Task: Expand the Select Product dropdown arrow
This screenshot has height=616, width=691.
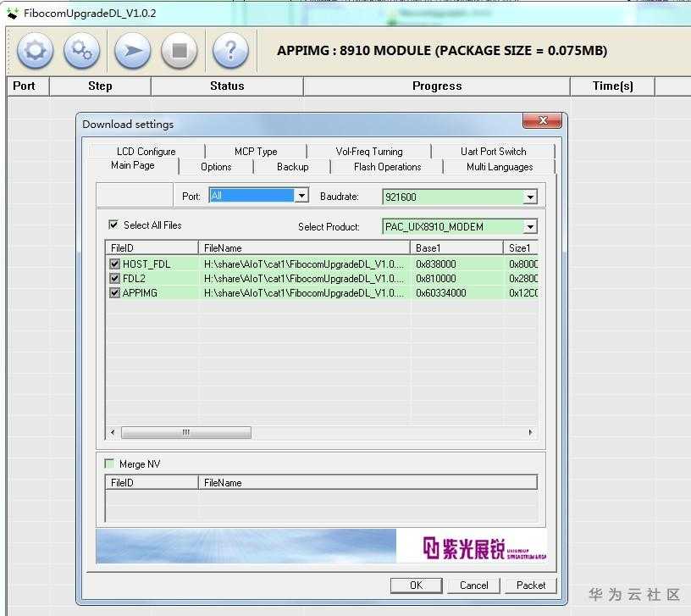Action: [x=531, y=226]
